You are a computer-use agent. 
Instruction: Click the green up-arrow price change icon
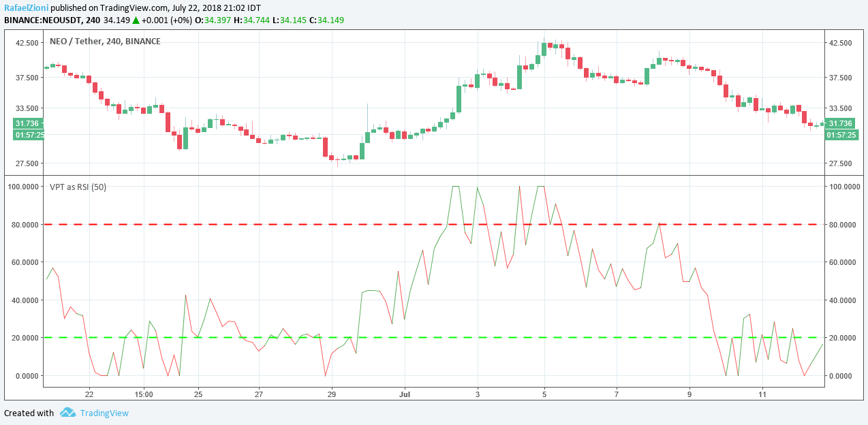136,20
